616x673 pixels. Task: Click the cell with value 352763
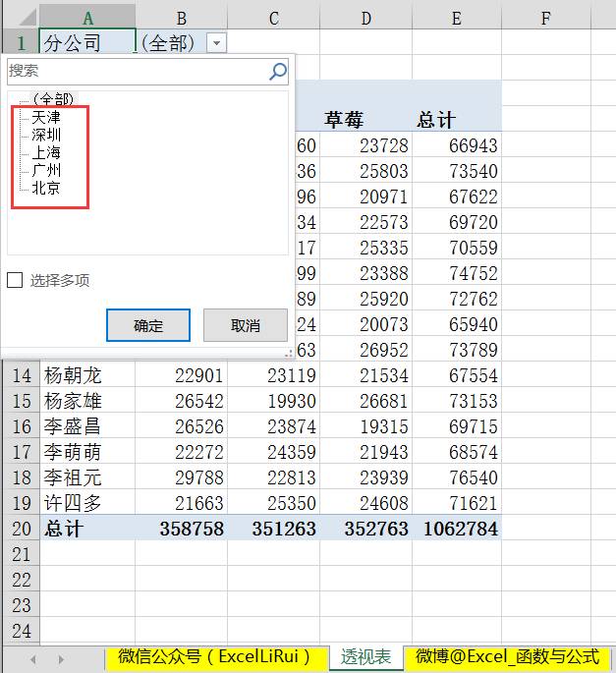pos(366,529)
